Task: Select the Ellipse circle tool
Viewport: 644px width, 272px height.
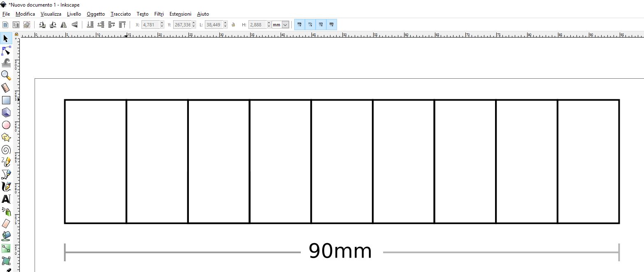Action: pos(6,125)
